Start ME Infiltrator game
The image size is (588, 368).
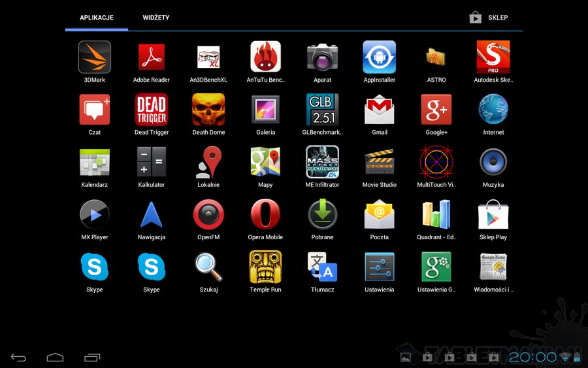323,162
